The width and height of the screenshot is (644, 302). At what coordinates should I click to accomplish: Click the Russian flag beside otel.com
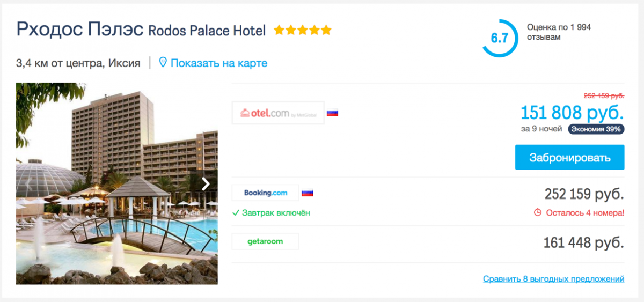click(x=332, y=113)
